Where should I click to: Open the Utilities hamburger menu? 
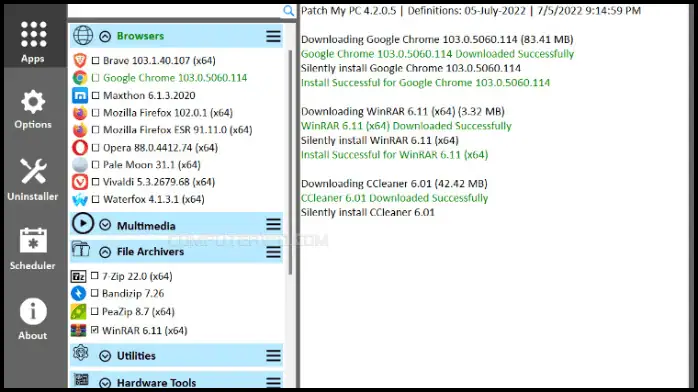(x=273, y=356)
